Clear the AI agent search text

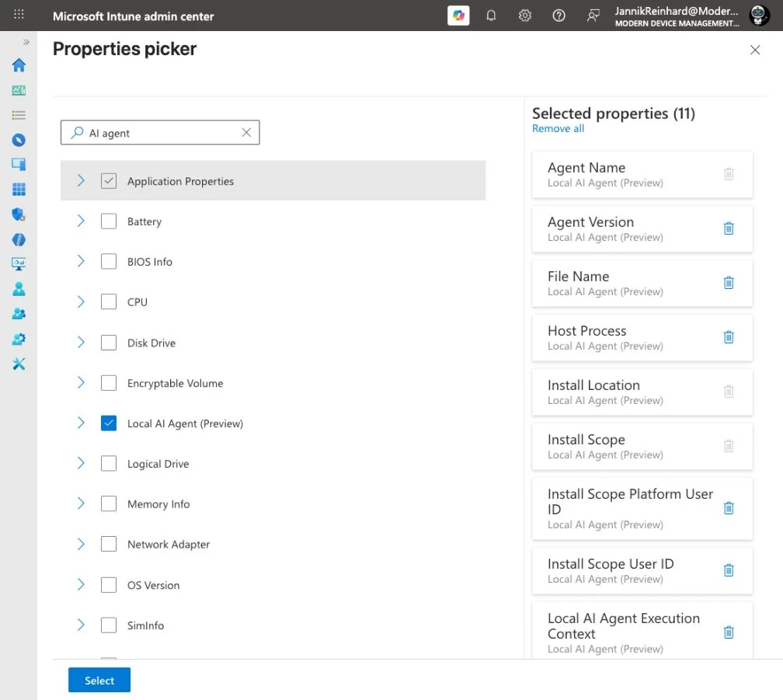[246, 132]
